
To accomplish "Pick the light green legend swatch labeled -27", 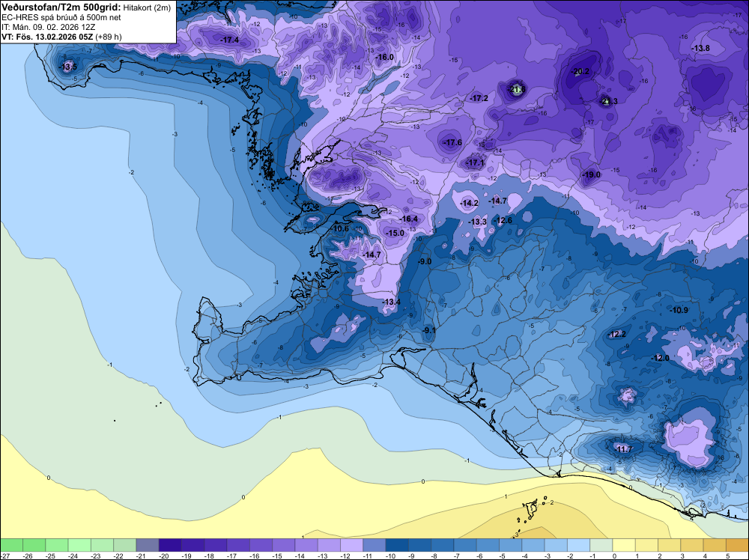I will tap(11, 545).
